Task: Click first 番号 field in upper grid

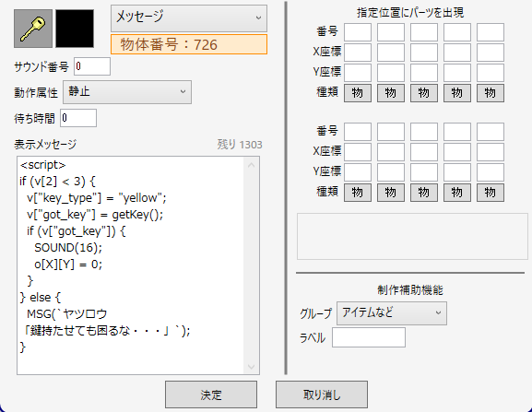Action: 358,32
